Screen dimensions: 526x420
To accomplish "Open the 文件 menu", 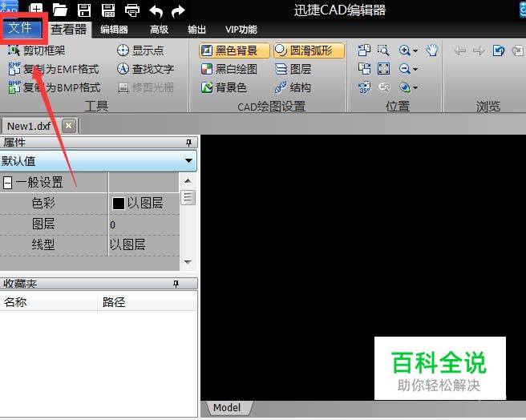I will click(21, 28).
